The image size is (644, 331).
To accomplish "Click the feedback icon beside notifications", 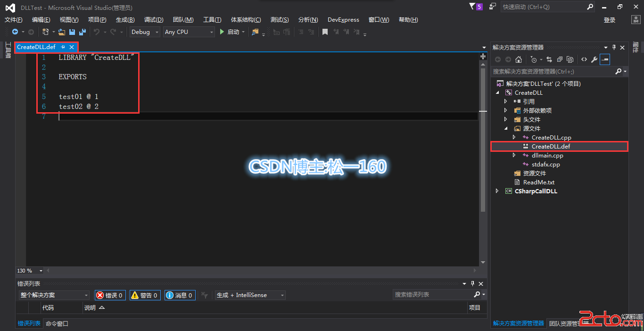I will coord(493,7).
